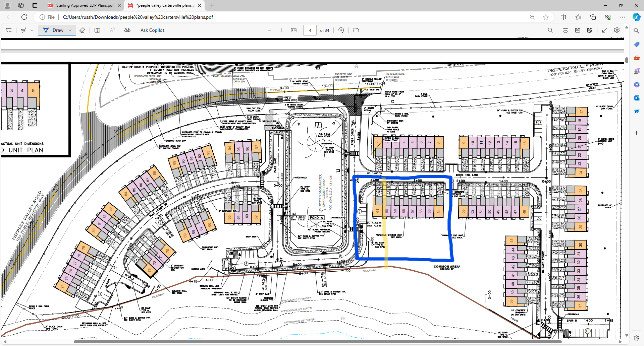Click the scroll down arrow
This screenshot has width=644, height=346.
627,335
